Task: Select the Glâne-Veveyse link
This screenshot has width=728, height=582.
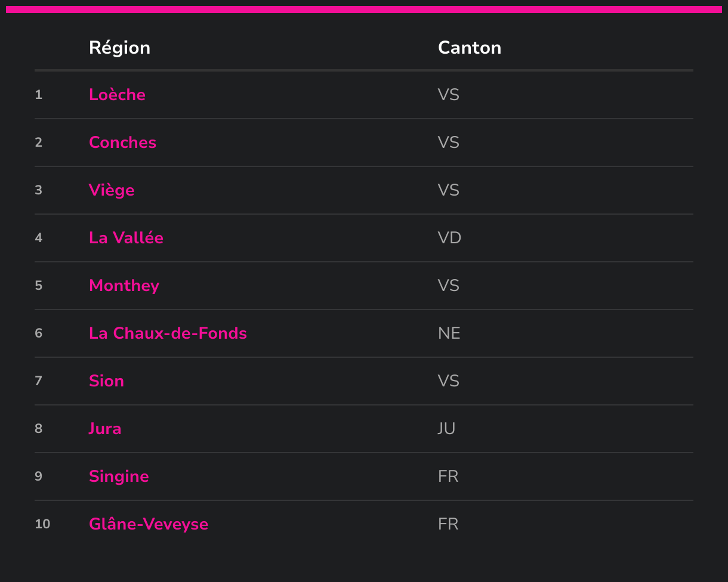Action: [x=149, y=524]
